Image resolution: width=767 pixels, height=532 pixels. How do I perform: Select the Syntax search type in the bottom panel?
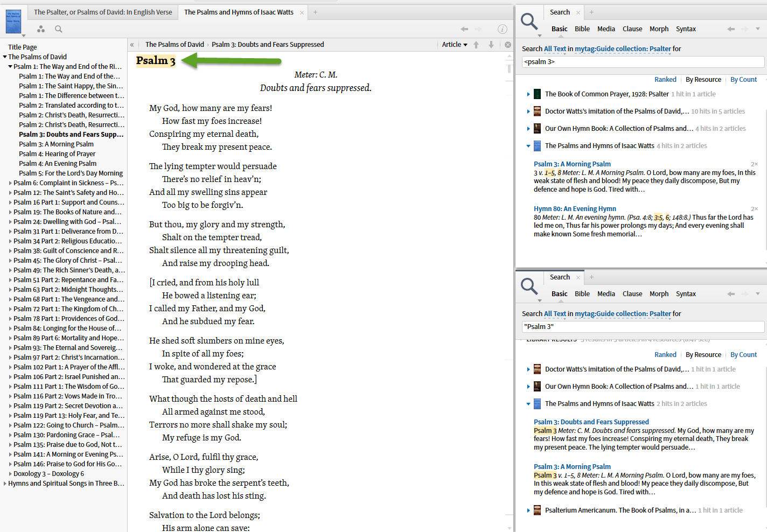pos(686,294)
